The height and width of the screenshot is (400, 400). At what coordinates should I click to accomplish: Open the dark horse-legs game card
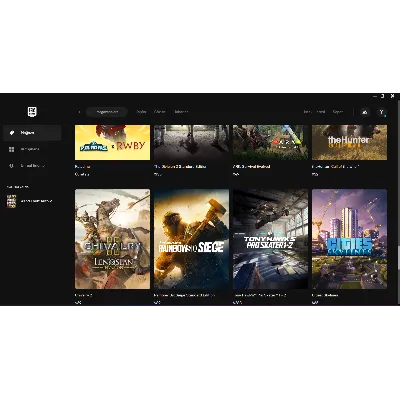click(192, 142)
